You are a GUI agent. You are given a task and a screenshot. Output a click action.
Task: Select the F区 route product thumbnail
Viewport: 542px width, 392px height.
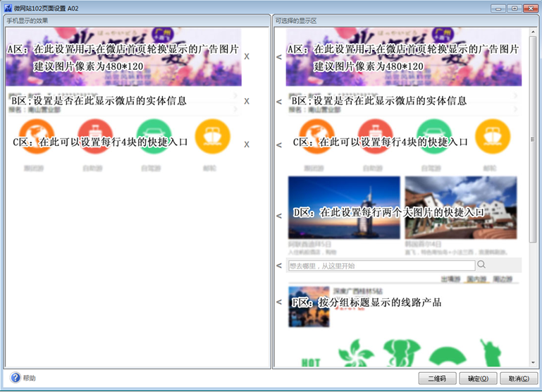(x=309, y=307)
